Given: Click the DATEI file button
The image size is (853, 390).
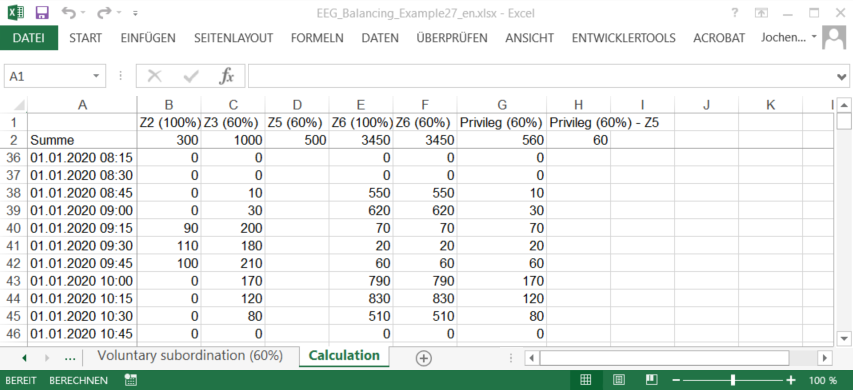Looking at the screenshot, I should click(x=28, y=38).
